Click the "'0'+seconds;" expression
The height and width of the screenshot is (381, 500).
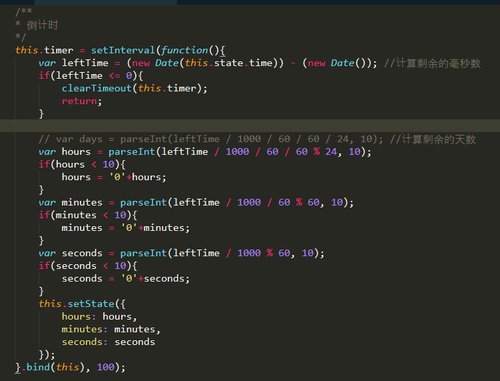pos(155,278)
